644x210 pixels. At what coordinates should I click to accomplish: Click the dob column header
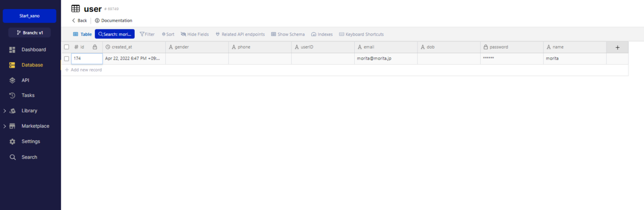click(x=449, y=47)
